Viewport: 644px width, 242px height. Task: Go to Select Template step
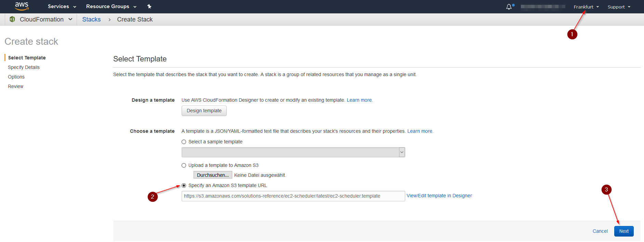click(27, 58)
